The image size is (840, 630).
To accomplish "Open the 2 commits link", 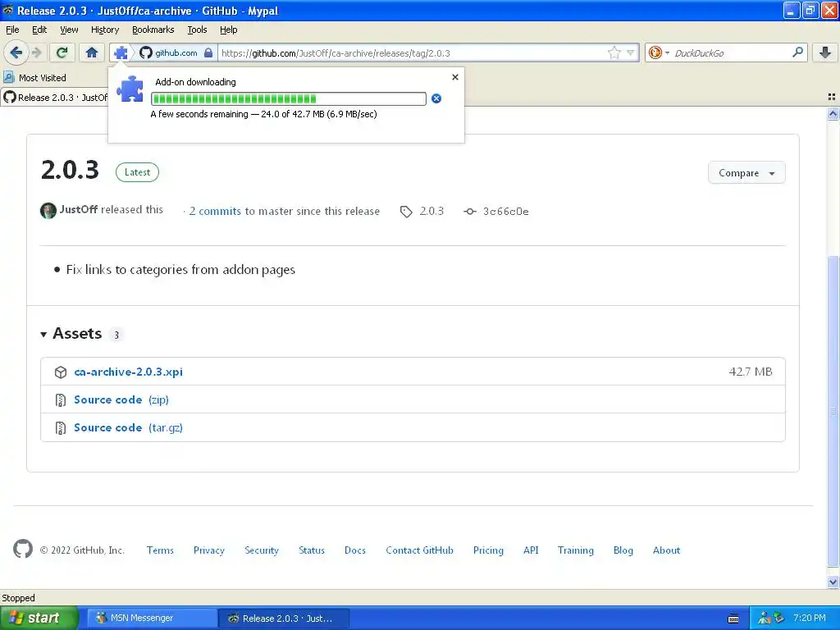I will tap(215, 211).
